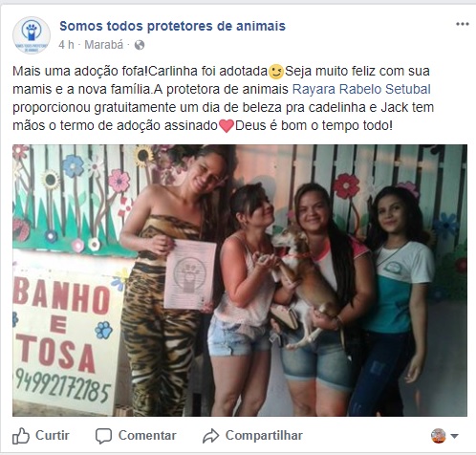Click the Compartilhar label
Viewport: 476px width, 455px height.
(264, 435)
